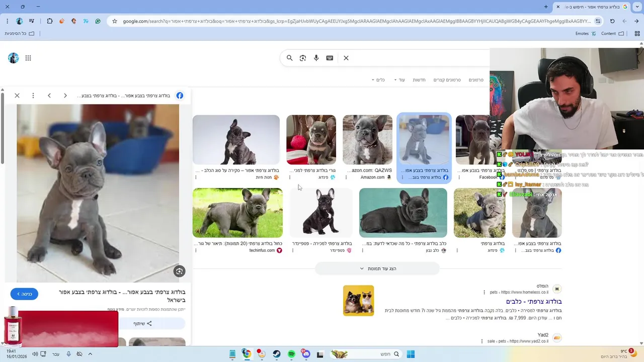This screenshot has height=362, width=644.
Task: Expand 'הצג עוד תמונות' show more images
Action: click(x=378, y=268)
